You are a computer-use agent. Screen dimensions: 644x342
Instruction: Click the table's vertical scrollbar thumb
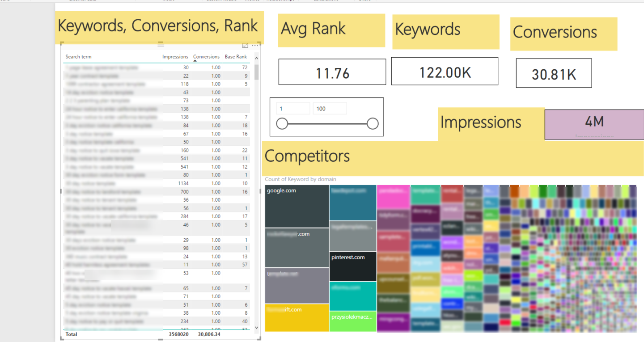pos(257,72)
